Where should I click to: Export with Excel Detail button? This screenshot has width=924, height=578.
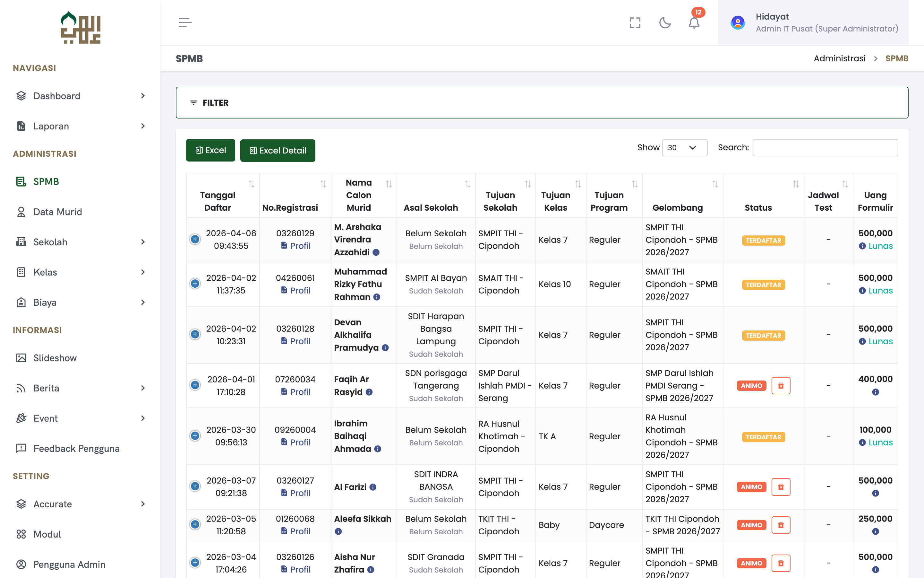(x=278, y=150)
